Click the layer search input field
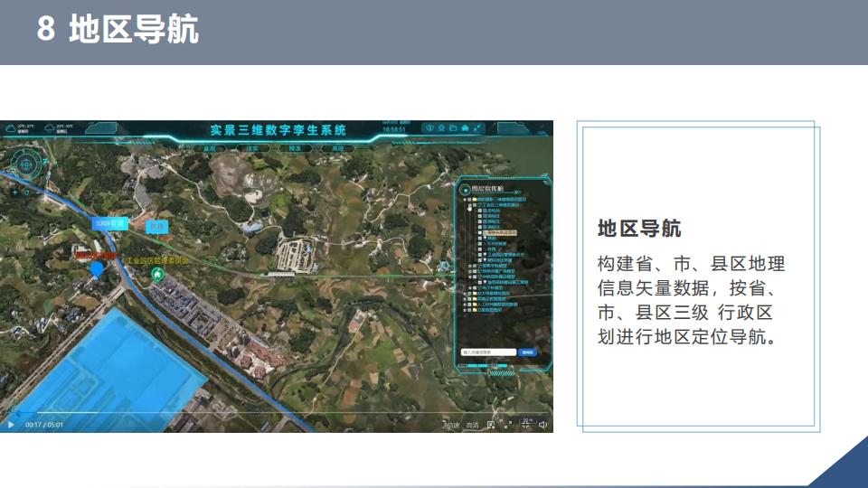The width and height of the screenshot is (868, 488). point(489,352)
